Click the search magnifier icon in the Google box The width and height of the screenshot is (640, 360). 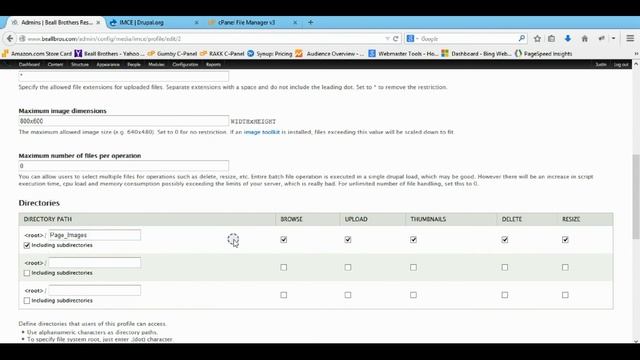(x=522, y=38)
